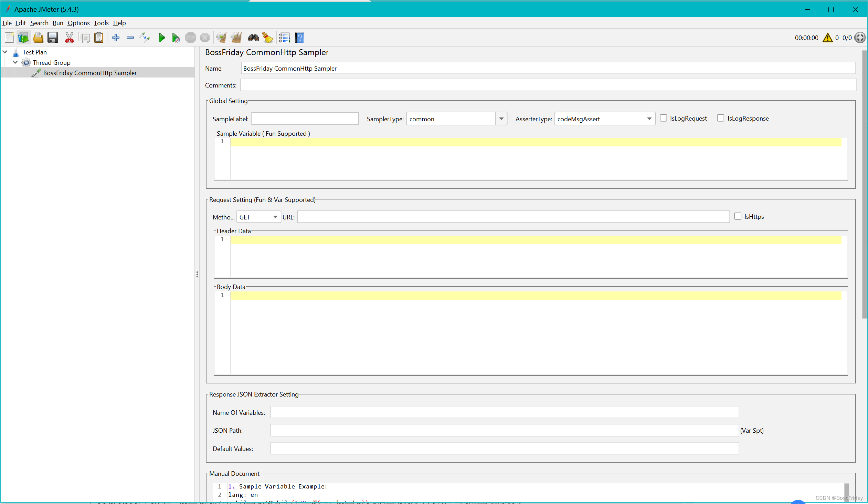Enable the IsLogRequest checkbox

pos(663,118)
